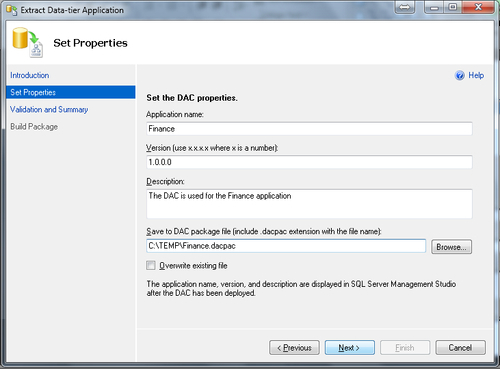Focus the Version field showing 1.0.0.0
This screenshot has height=369, width=500.
point(309,162)
